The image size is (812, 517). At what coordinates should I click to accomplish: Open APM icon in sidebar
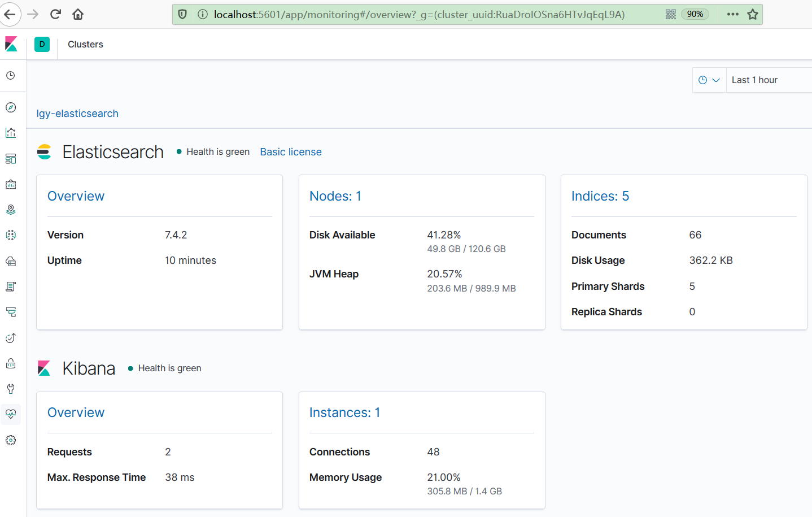pyautogui.click(x=11, y=312)
